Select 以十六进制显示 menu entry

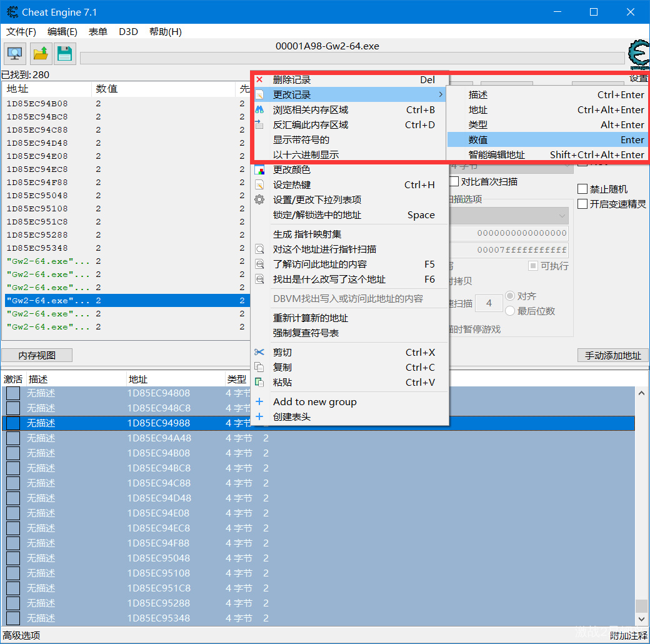pyautogui.click(x=350, y=154)
